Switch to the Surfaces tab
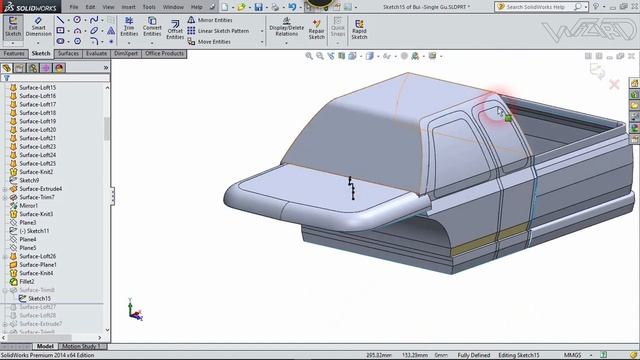 pyautogui.click(x=68, y=53)
